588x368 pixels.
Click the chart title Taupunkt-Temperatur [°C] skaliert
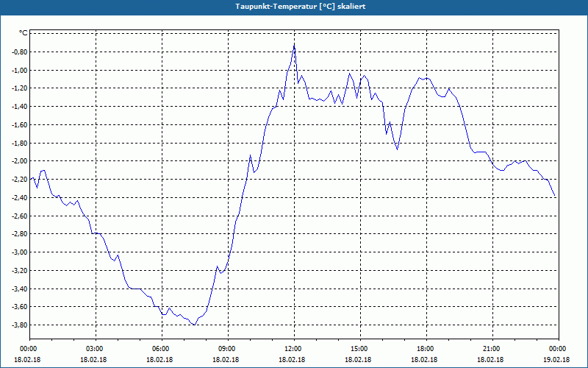pyautogui.click(x=301, y=7)
